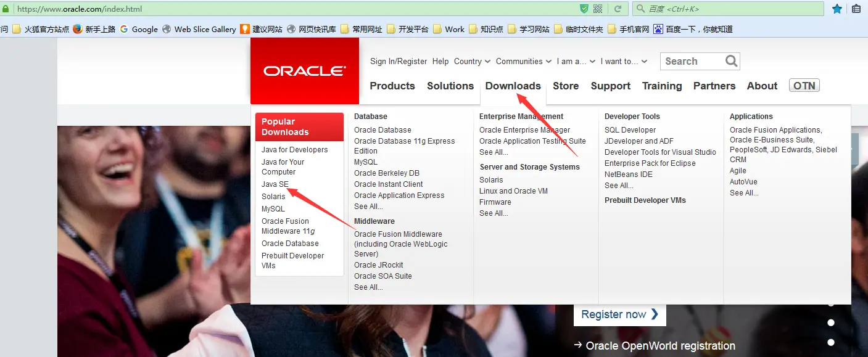868x357 pixels.
Task: Open the Support menu
Action: coord(611,86)
